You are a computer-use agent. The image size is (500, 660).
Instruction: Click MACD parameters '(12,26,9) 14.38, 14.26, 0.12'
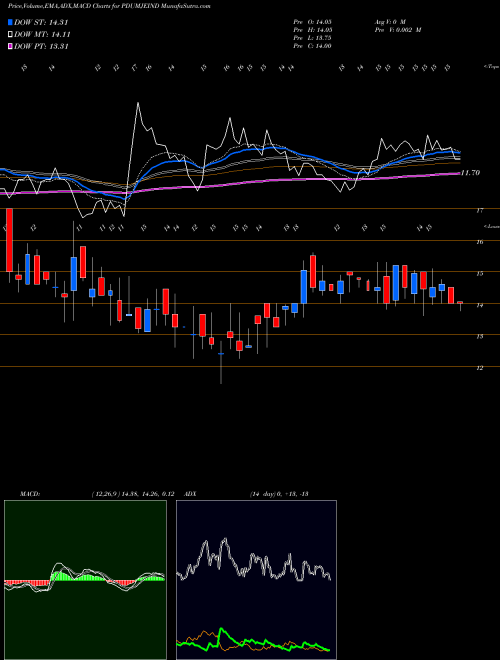pyautogui.click(x=133, y=494)
